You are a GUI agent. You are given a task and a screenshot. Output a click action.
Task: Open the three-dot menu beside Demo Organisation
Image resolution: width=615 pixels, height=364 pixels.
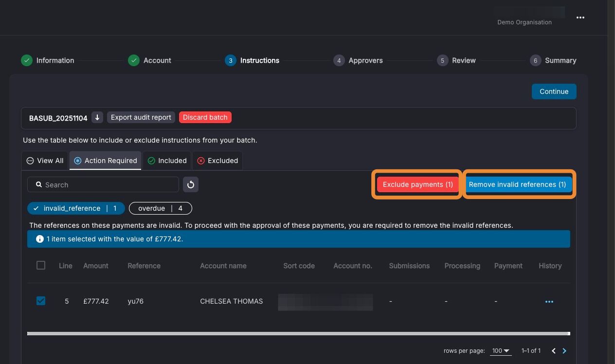click(x=580, y=18)
